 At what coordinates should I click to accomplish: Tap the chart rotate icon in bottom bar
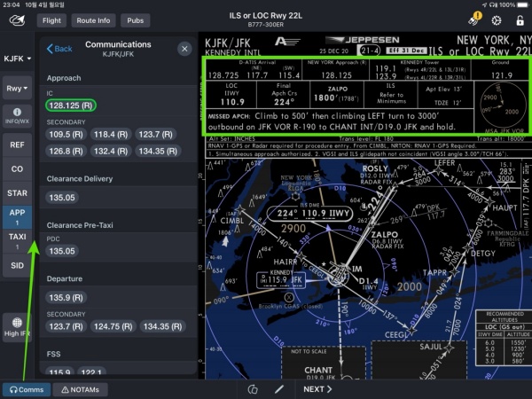pos(253,388)
